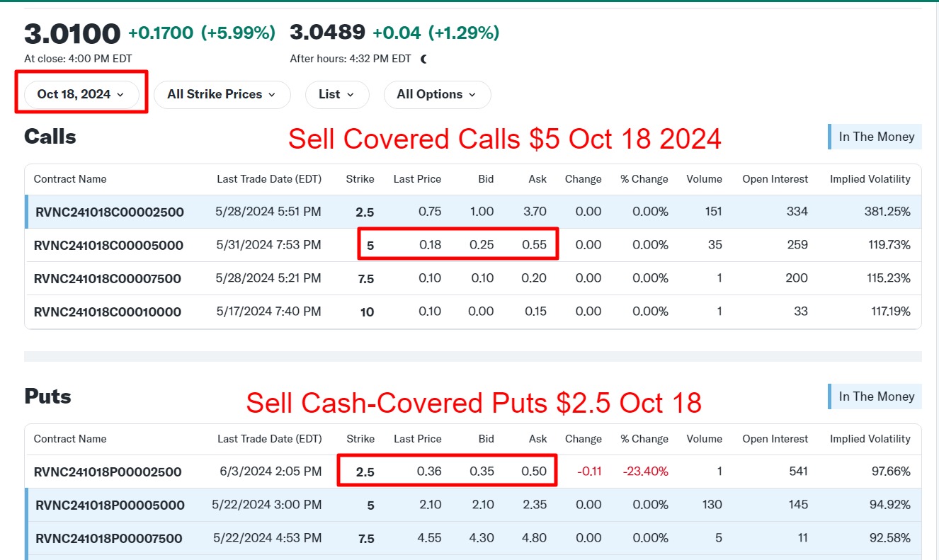Click the 2.5 strike value in Puts
Image resolution: width=939 pixels, height=560 pixels.
[x=365, y=472]
